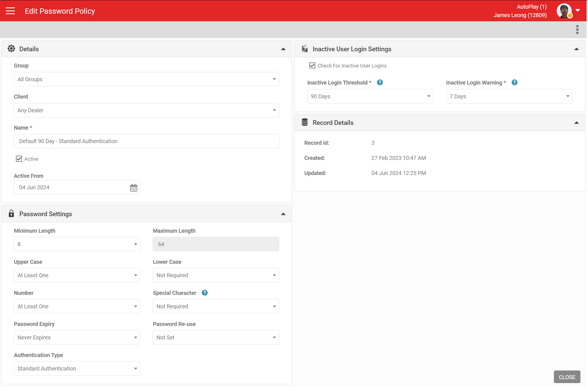Click the Details gear icon
The image size is (588, 387).
[11, 49]
